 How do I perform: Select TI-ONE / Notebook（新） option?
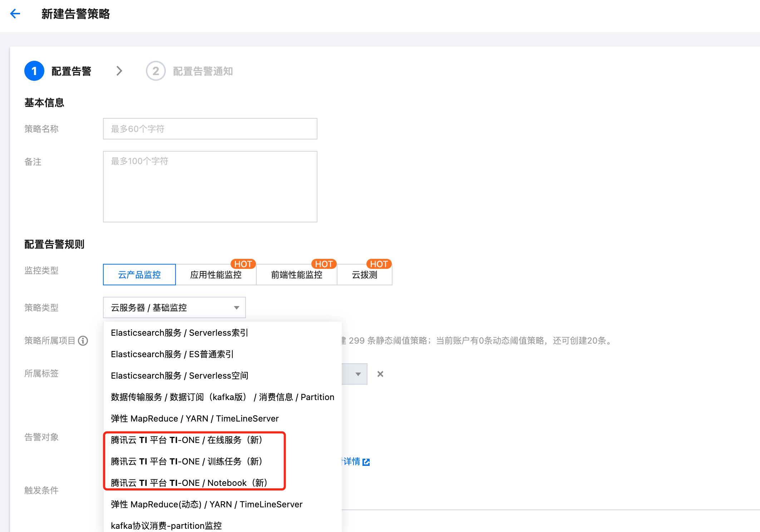(x=189, y=483)
